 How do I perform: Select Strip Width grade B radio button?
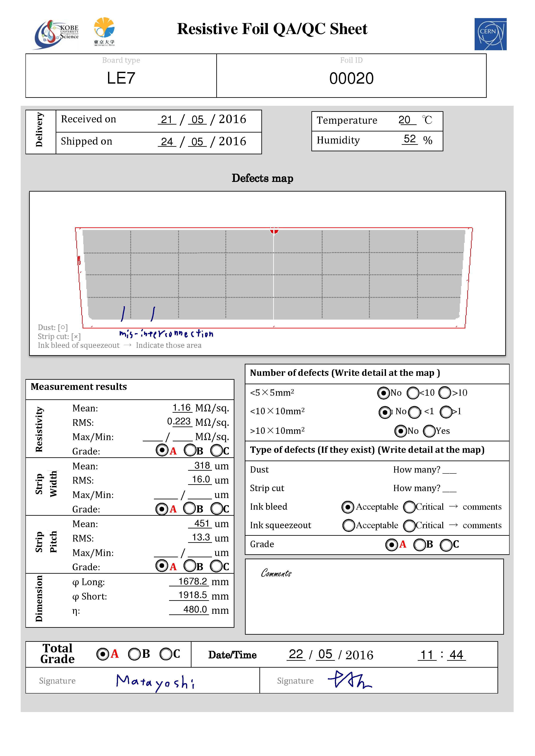pos(190,508)
